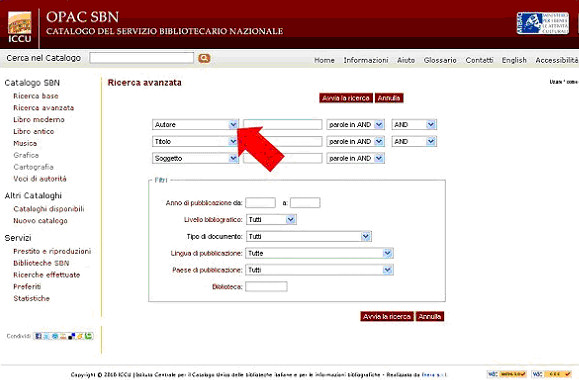Focus the Autore search text field
This screenshot has height=380, width=579.
(282, 124)
